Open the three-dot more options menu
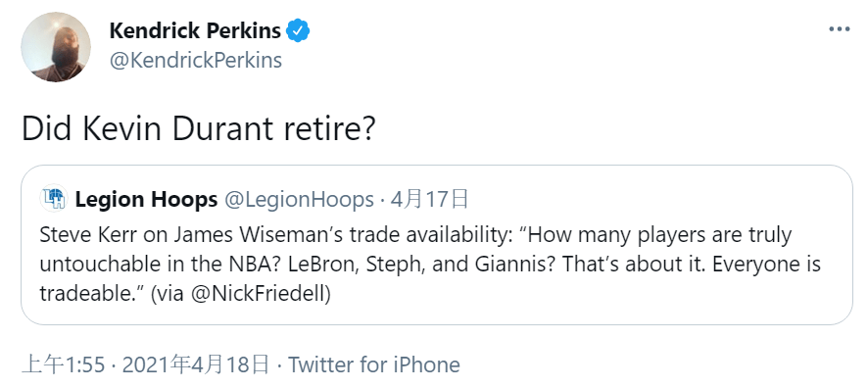868x388 pixels. coord(839,29)
